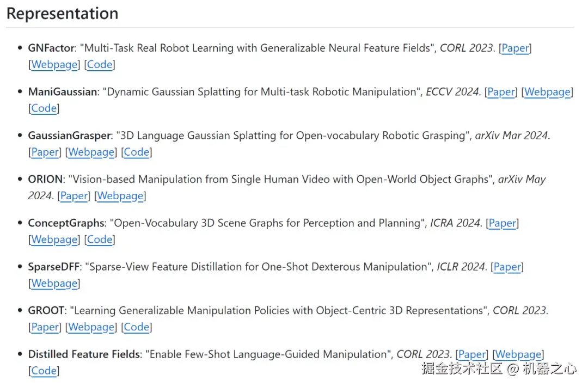
Task: Open the ConceptGraphs Code link
Action: point(100,239)
